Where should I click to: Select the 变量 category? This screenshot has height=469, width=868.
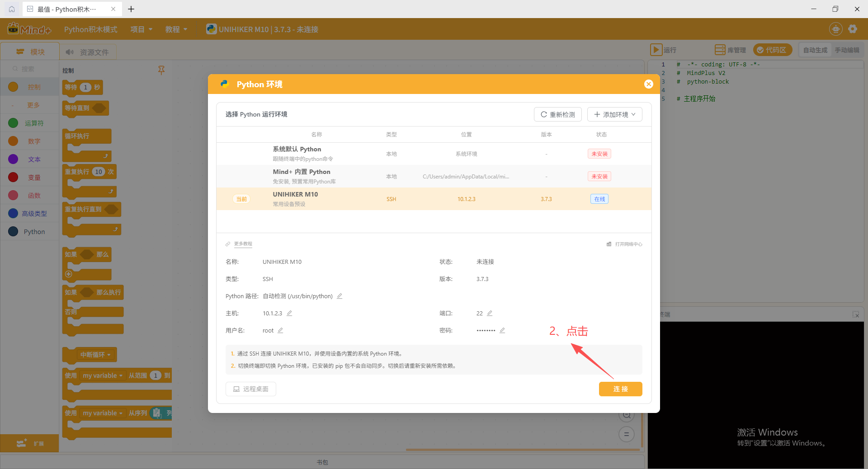[x=29, y=177]
